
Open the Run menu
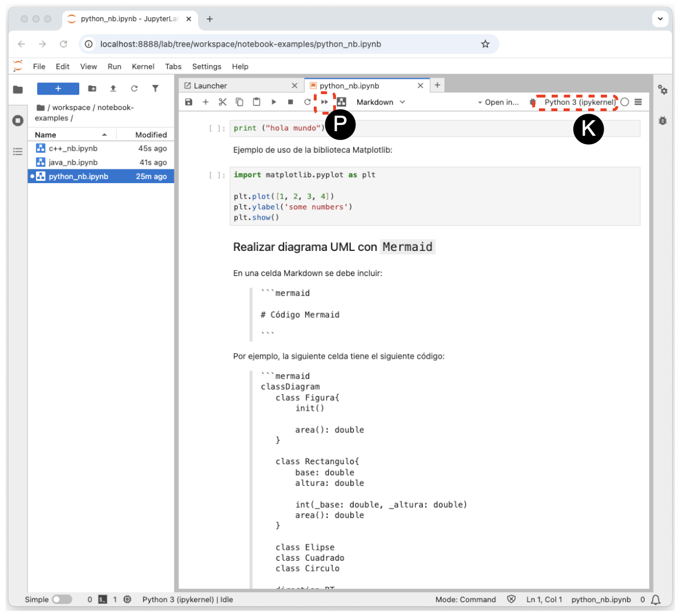pos(115,66)
